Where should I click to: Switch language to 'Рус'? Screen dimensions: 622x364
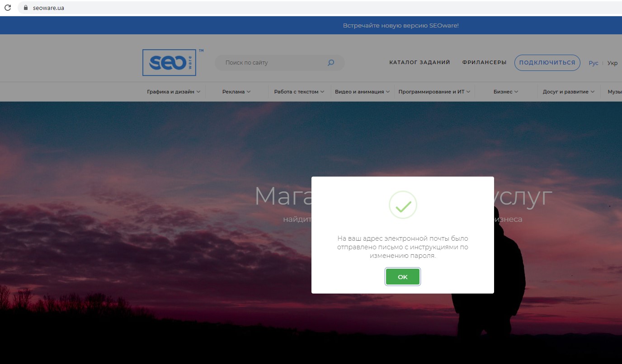[x=593, y=63]
